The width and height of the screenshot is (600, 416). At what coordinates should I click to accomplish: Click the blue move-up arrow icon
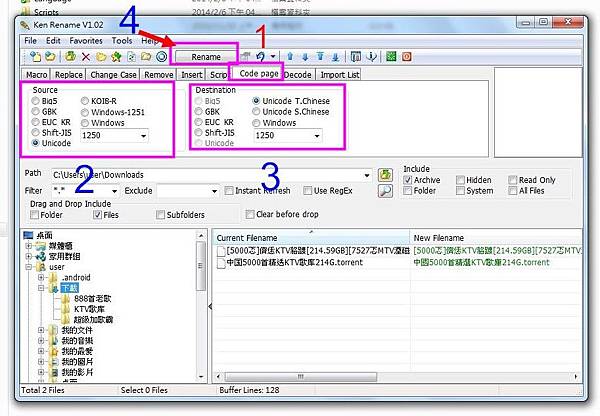pos(290,57)
